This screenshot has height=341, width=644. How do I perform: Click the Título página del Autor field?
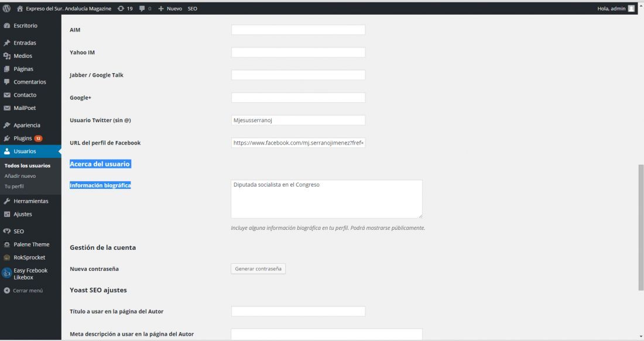coord(298,311)
